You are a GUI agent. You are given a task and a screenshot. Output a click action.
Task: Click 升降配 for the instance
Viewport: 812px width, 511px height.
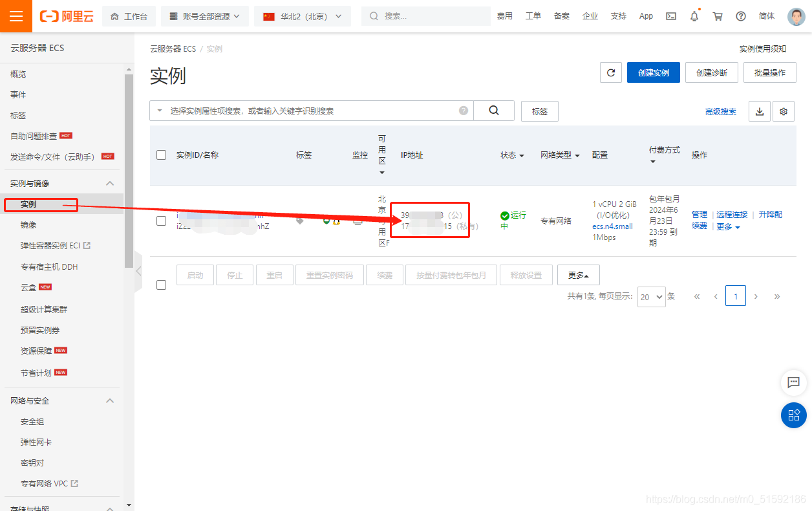[x=771, y=214]
